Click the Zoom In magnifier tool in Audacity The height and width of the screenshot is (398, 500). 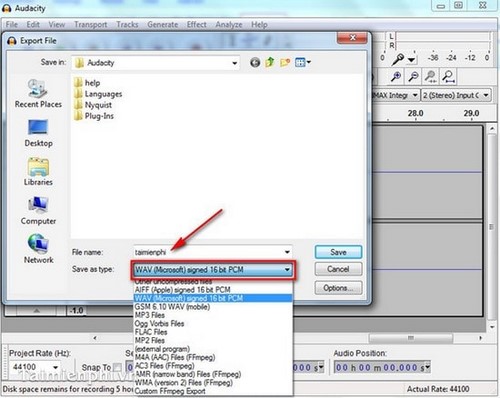[396, 77]
